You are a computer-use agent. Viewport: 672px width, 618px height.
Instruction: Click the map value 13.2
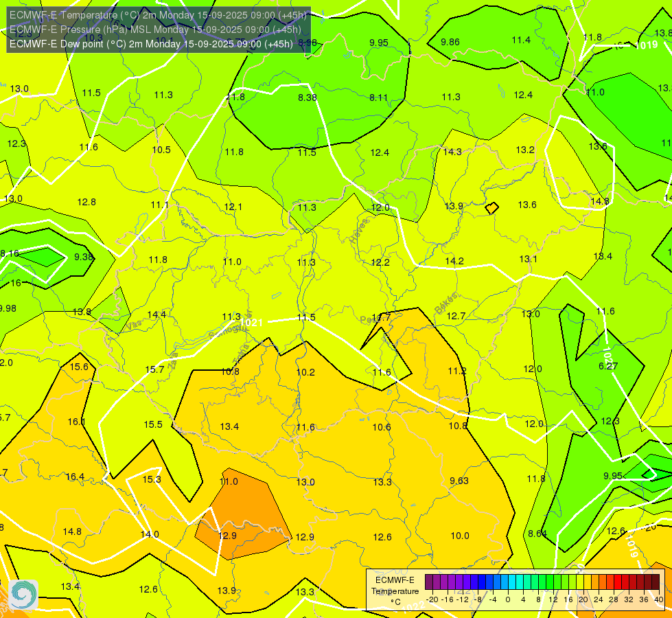tap(525, 150)
